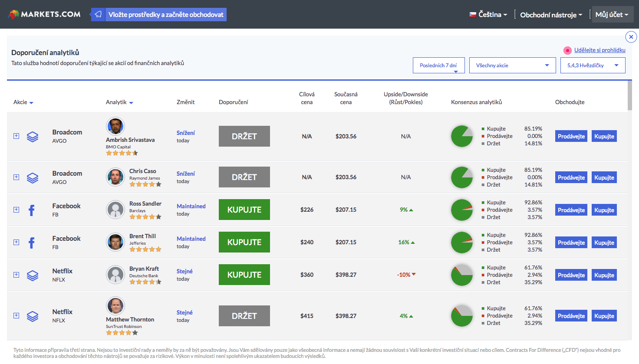Image resolution: width=639 pixels, height=364 pixels.
Task: Click Prodávejte in Matthew Thornton row
Action: click(x=571, y=316)
